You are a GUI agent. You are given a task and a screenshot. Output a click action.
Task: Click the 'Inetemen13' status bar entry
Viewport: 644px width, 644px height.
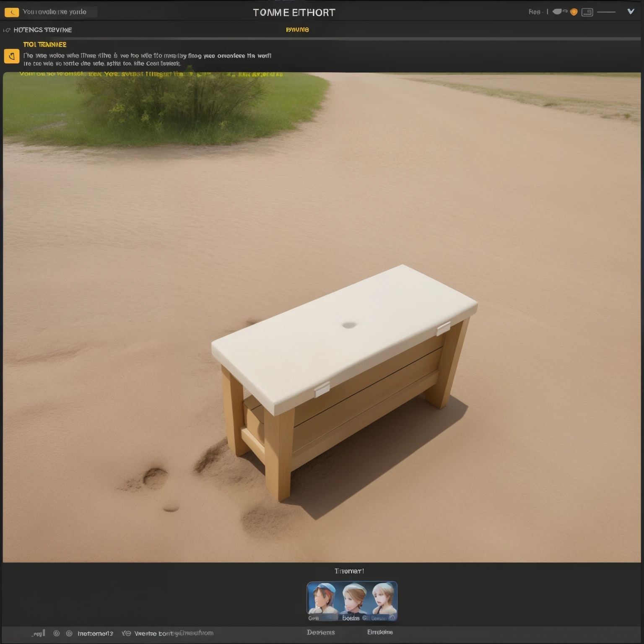(95, 633)
